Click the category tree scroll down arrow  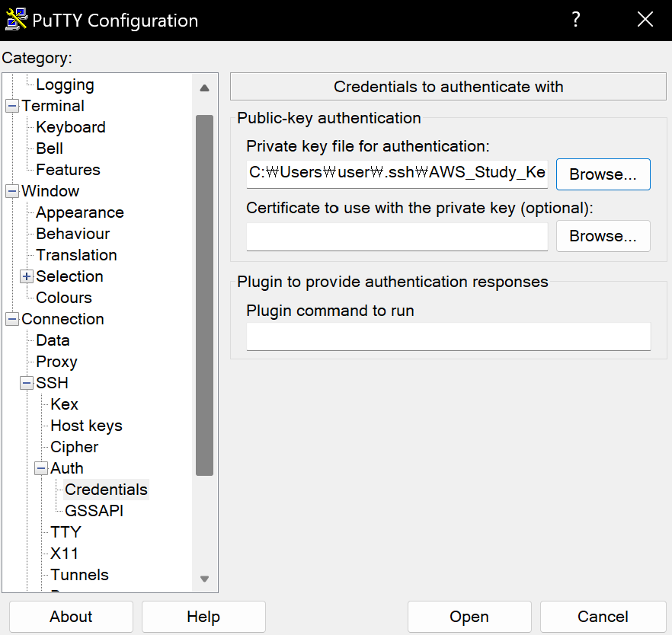point(204,579)
